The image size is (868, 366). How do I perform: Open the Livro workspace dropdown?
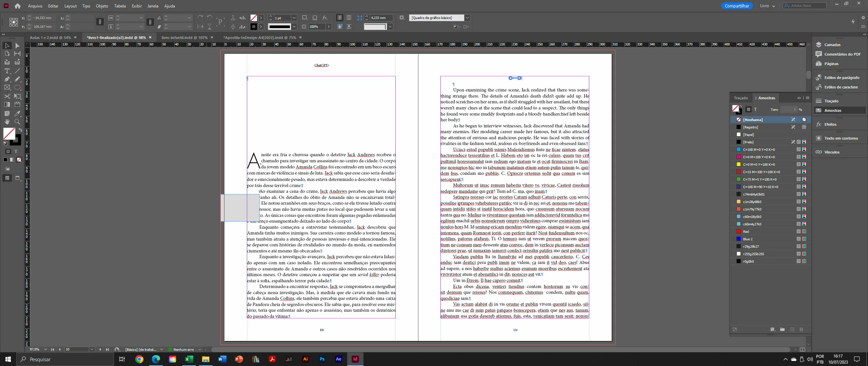click(x=767, y=6)
